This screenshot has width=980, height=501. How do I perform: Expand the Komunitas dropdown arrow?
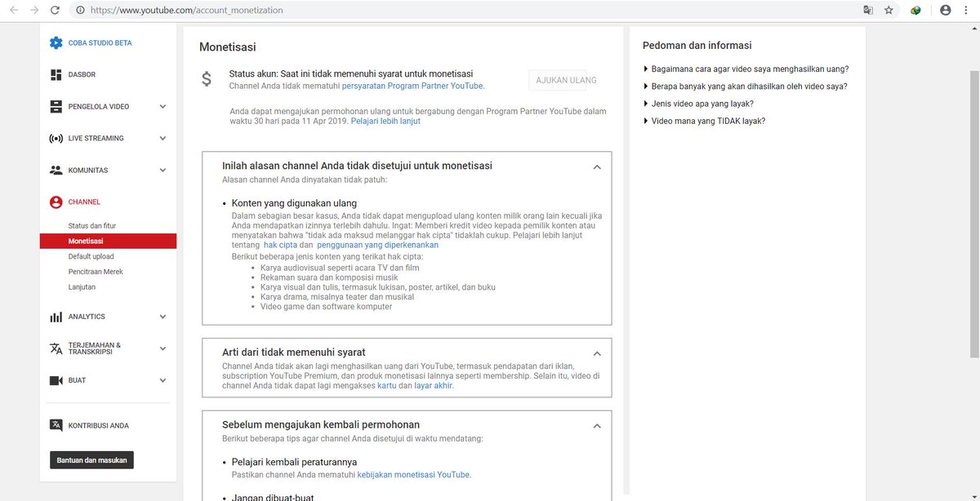coord(163,171)
